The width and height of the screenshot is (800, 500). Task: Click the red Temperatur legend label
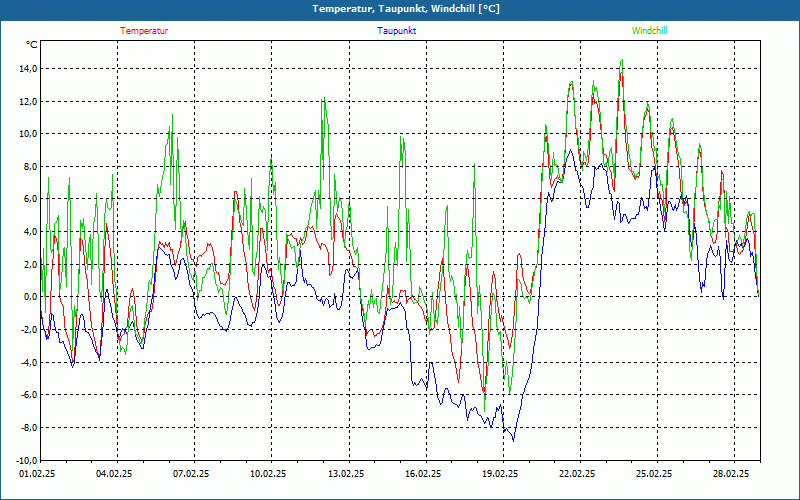tap(144, 31)
